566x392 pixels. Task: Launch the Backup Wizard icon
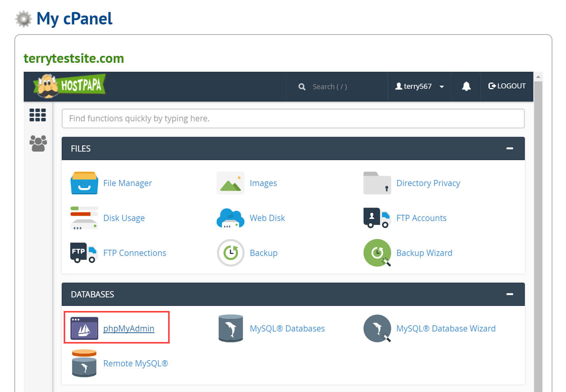point(377,253)
